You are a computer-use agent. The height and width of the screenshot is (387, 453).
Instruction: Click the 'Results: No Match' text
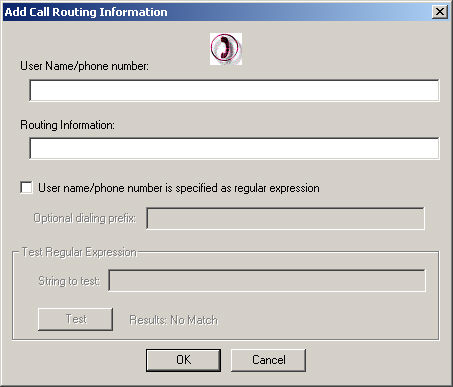coord(174,320)
